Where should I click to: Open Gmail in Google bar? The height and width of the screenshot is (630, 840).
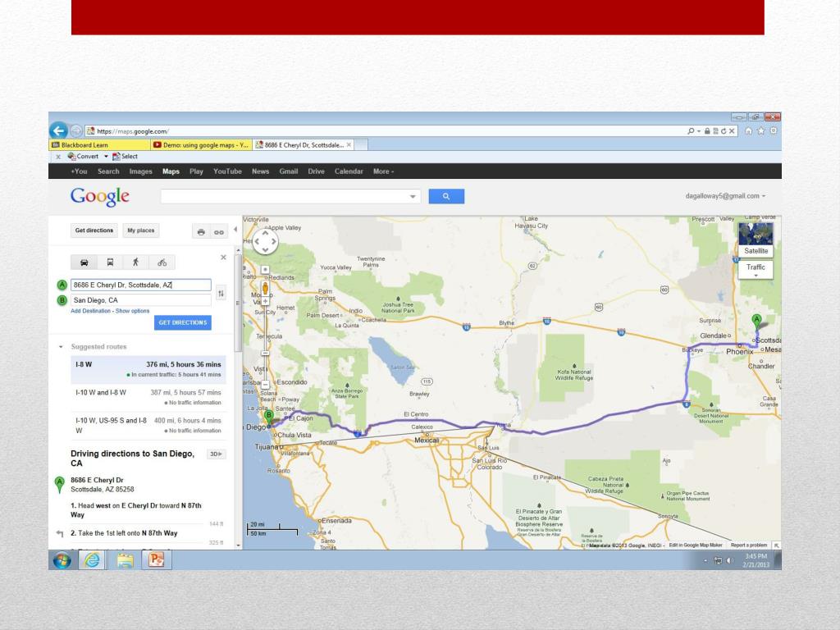point(288,171)
